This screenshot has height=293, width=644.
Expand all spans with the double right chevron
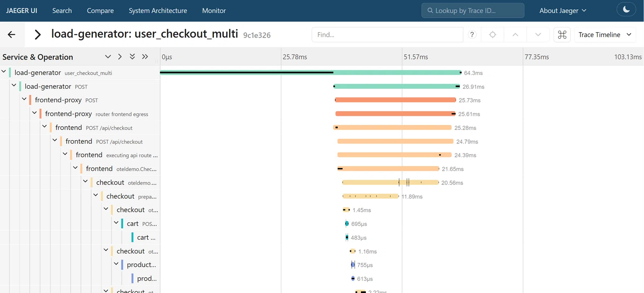click(x=145, y=57)
